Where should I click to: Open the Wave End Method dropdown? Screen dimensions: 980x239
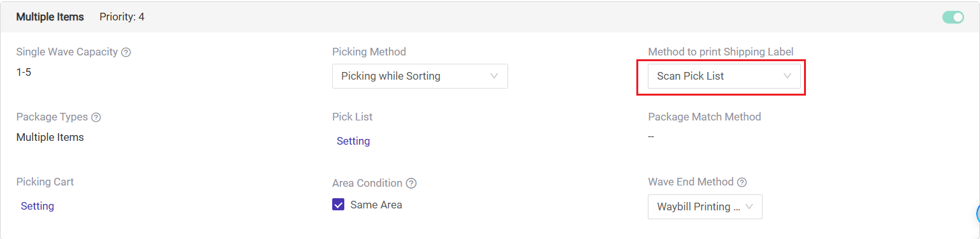[x=705, y=206]
